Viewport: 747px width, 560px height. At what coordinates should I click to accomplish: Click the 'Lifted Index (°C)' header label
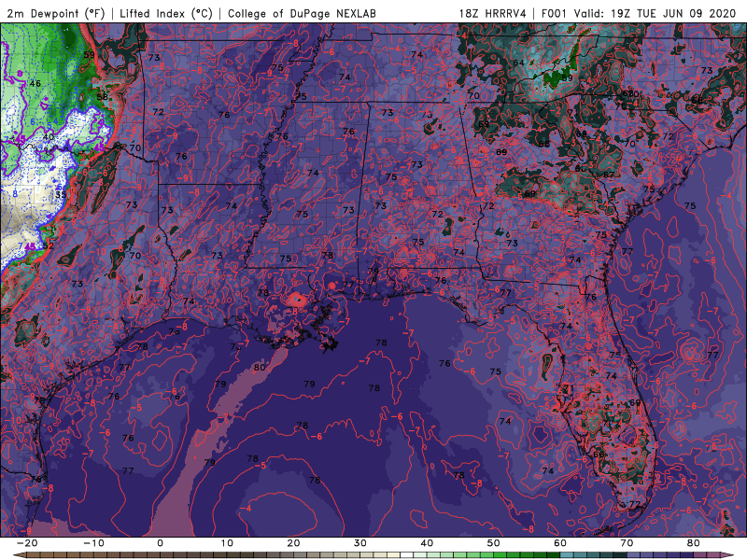166,13
